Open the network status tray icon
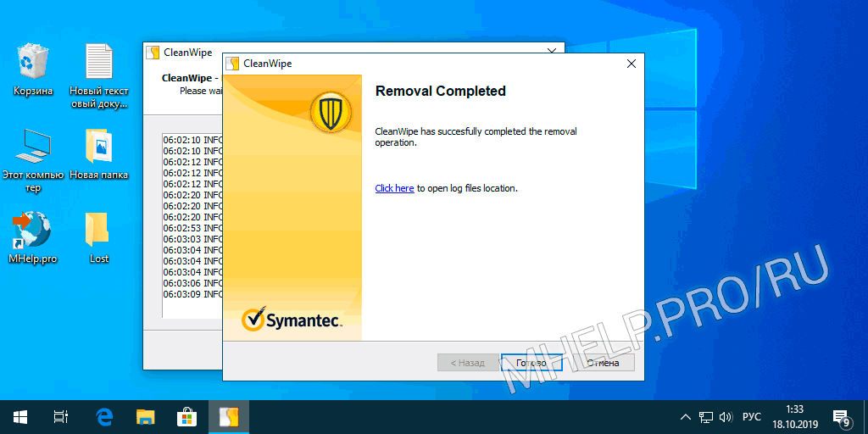This screenshot has width=868, height=434. 705,417
